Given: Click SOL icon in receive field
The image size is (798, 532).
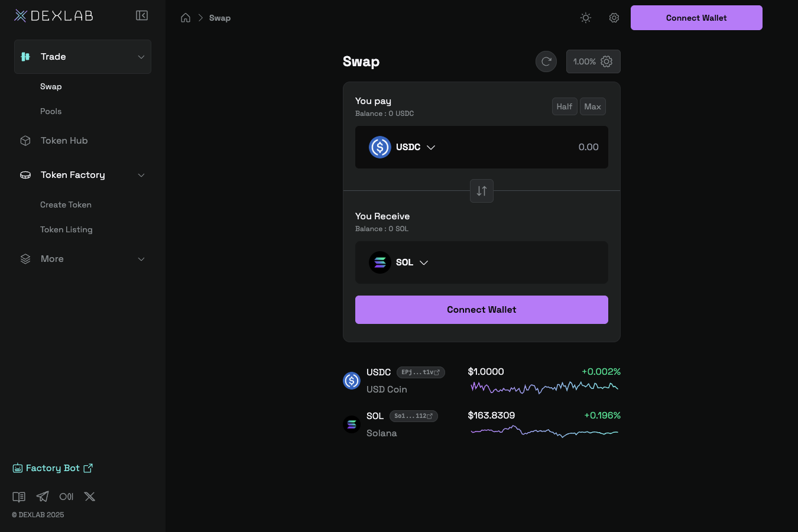Looking at the screenshot, I should tap(380, 262).
